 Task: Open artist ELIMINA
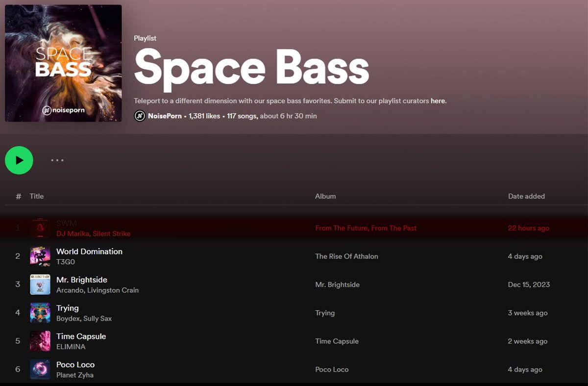pos(71,347)
